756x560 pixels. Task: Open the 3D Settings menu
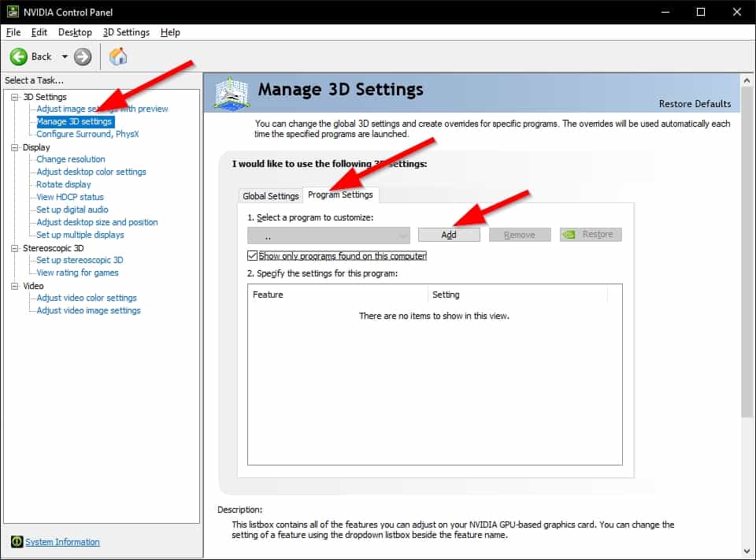(x=126, y=32)
